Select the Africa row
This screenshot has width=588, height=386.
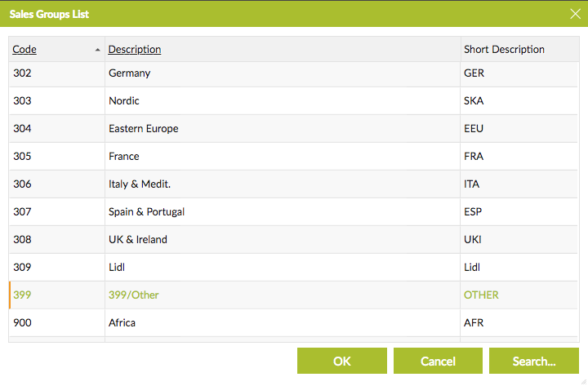[x=293, y=322]
